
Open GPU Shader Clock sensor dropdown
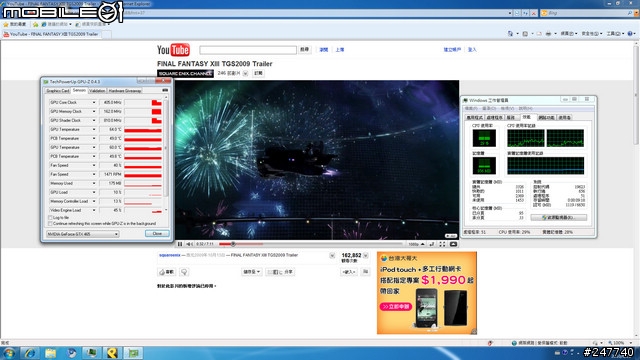pyautogui.click(x=94, y=120)
